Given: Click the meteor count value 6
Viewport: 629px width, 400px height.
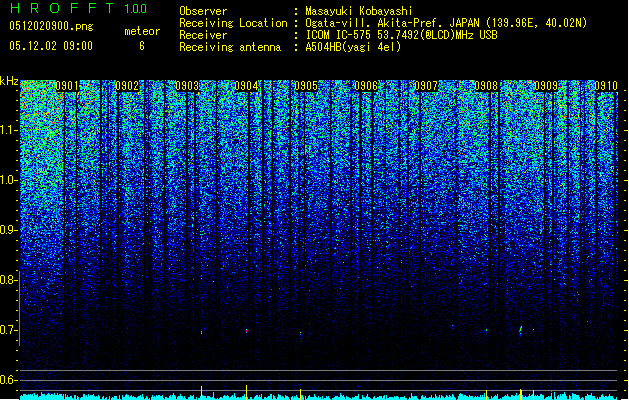Looking at the screenshot, I should (142, 46).
